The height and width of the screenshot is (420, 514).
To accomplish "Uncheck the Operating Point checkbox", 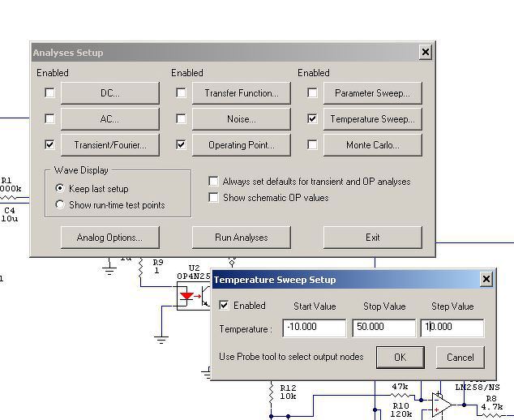I will [x=181, y=144].
